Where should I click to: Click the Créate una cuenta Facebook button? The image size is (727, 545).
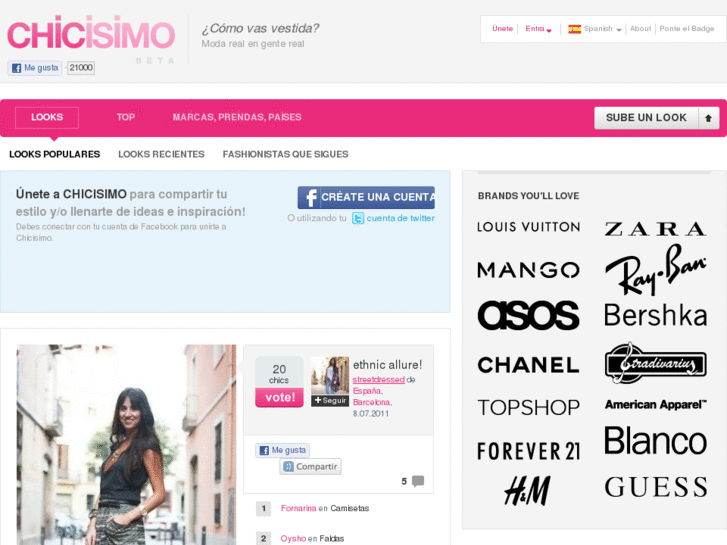pyautogui.click(x=366, y=198)
